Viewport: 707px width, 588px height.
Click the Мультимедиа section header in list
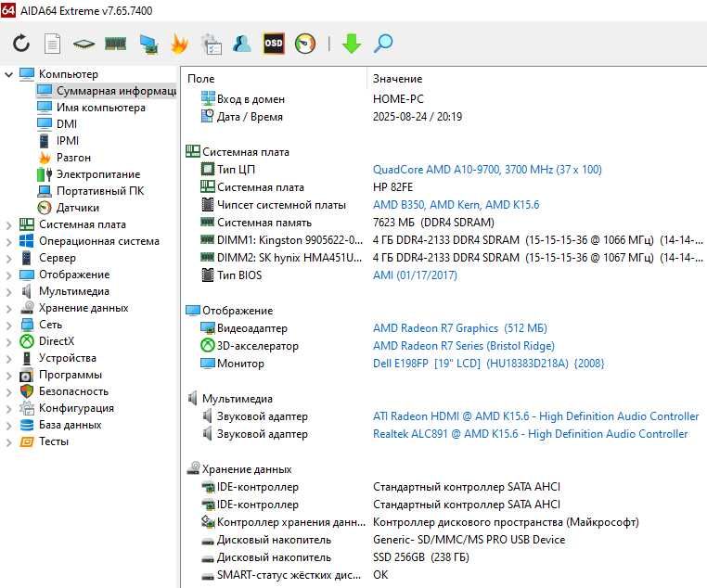coord(230,398)
